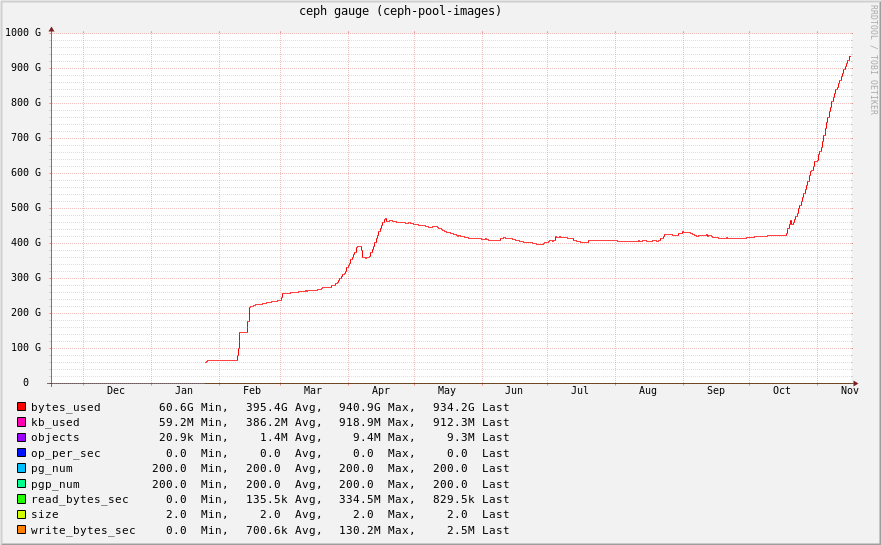Click the blue op_per_sec legend swatch
The width and height of the screenshot is (881, 545).
[x=21, y=453]
